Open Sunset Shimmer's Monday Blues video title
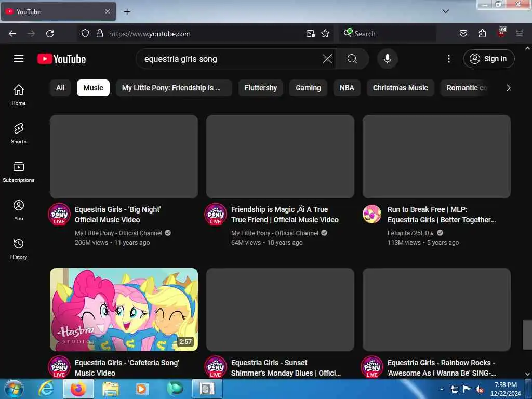532x399 pixels. click(286, 368)
